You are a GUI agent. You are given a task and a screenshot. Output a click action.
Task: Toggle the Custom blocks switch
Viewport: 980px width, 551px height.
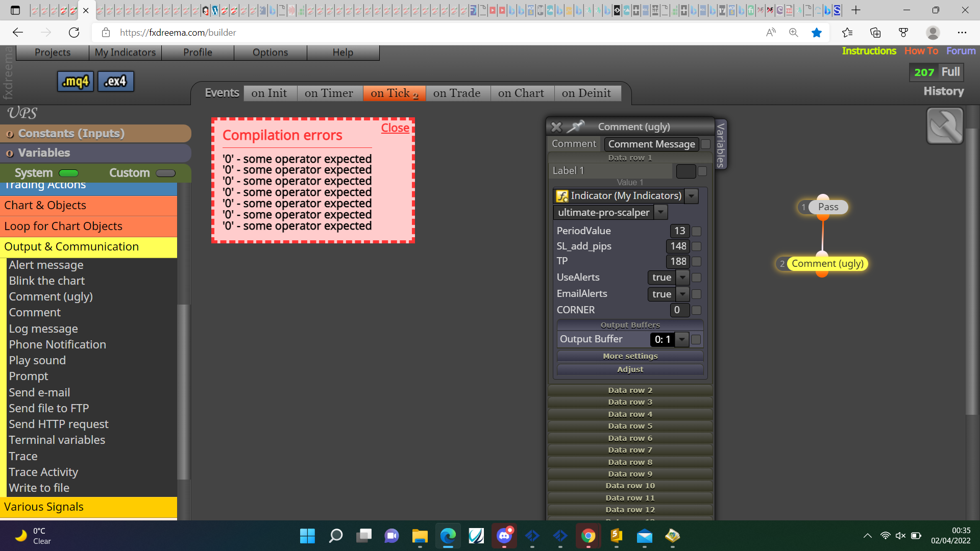click(165, 173)
